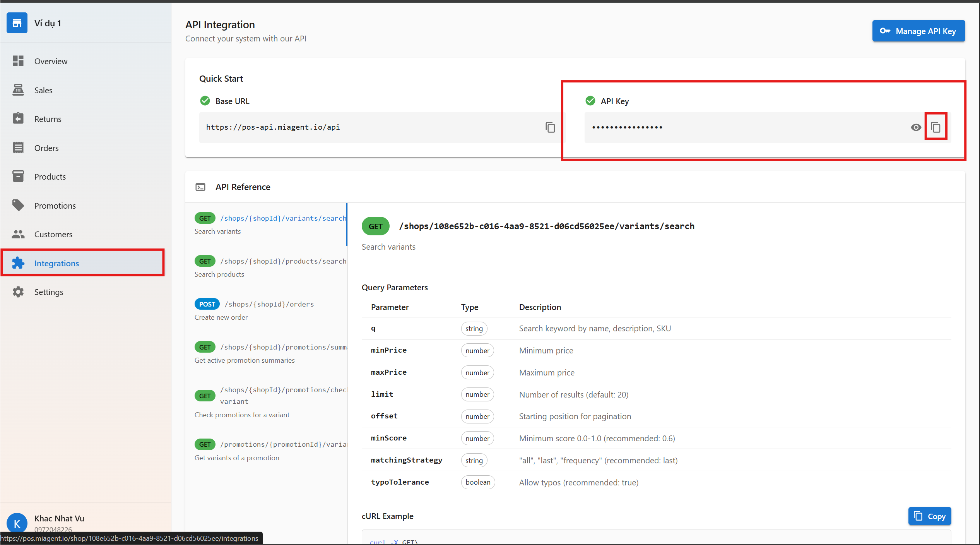The image size is (980, 545).
Task: Click the Manage API Key button
Action: [x=918, y=31]
